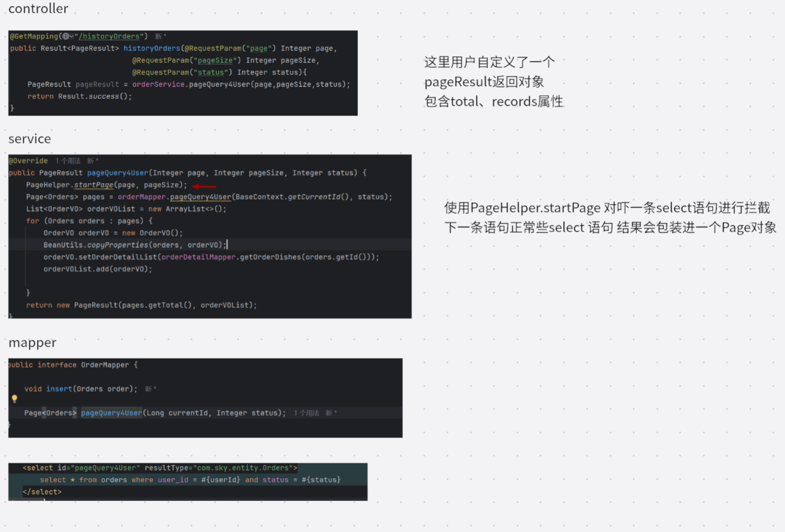The width and height of the screenshot is (785, 532).
Task: Click the yellow lightbulb hint icon in mapper code
Action: 14,399
